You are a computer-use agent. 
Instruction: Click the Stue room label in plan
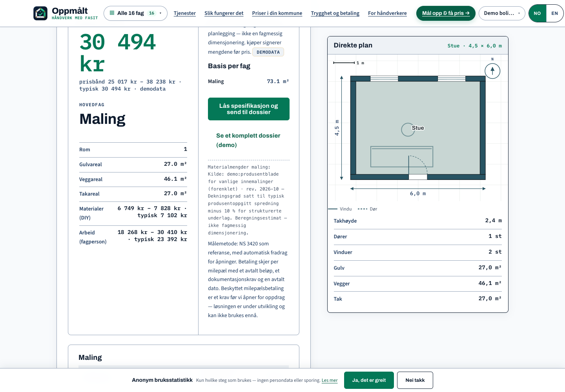tap(418, 128)
